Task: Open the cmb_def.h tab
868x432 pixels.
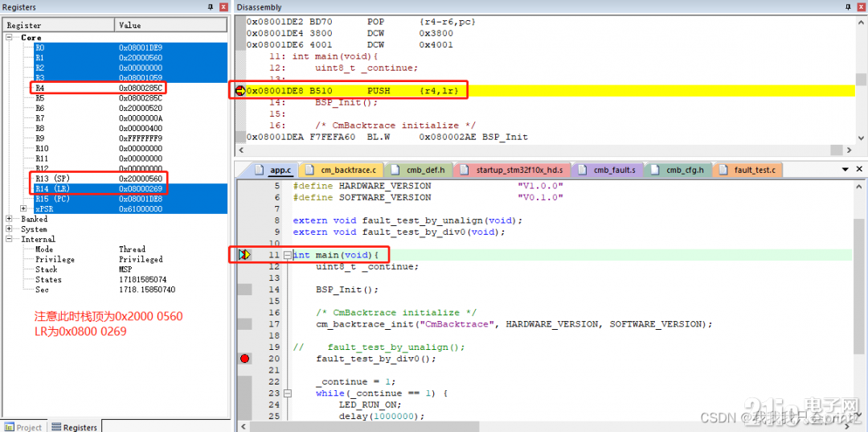Action: (x=417, y=170)
